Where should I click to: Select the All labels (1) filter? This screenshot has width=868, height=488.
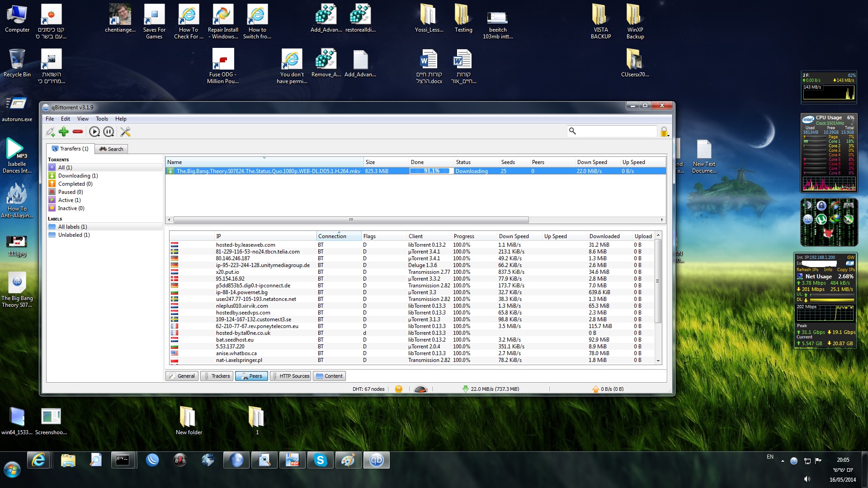[x=105, y=227]
